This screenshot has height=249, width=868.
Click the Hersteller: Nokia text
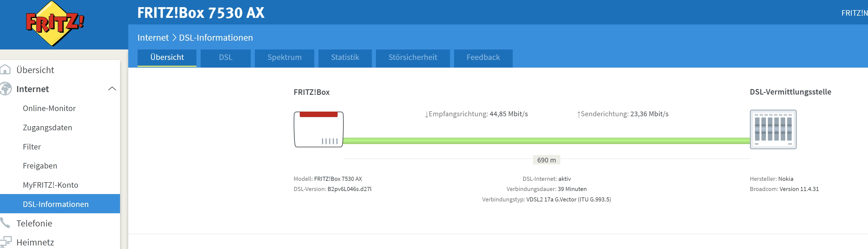coord(771,179)
